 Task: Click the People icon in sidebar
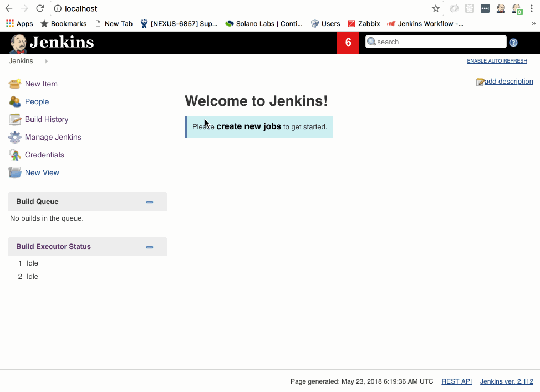coord(15,101)
